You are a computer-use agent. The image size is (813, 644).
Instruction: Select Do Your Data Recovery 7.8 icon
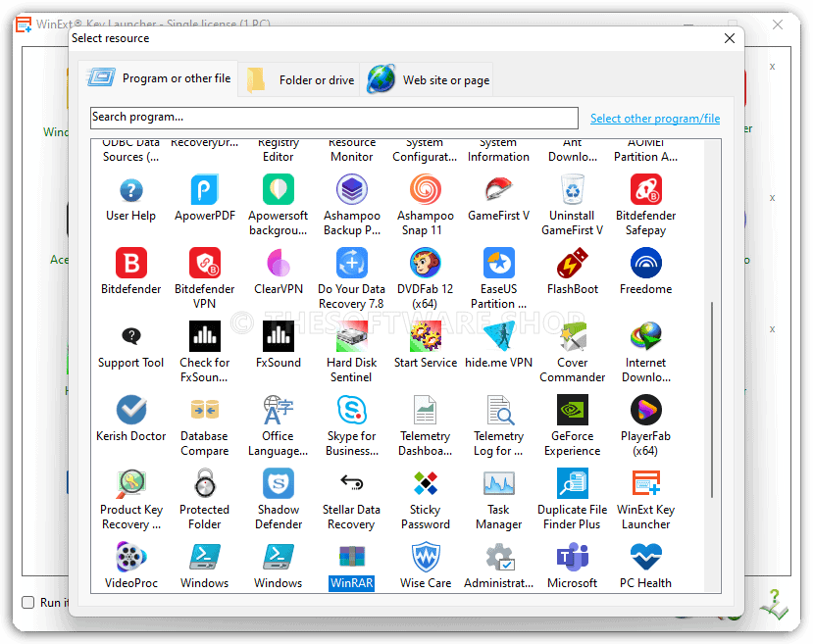(352, 264)
